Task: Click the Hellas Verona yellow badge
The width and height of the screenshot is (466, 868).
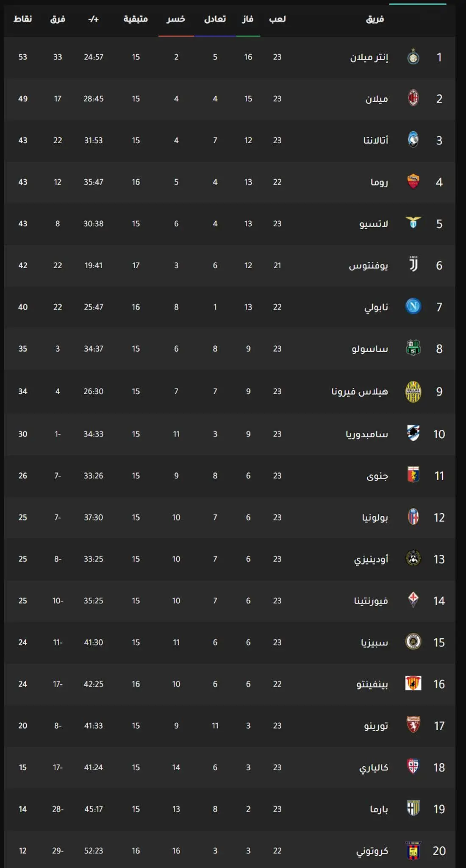Action: 413,391
